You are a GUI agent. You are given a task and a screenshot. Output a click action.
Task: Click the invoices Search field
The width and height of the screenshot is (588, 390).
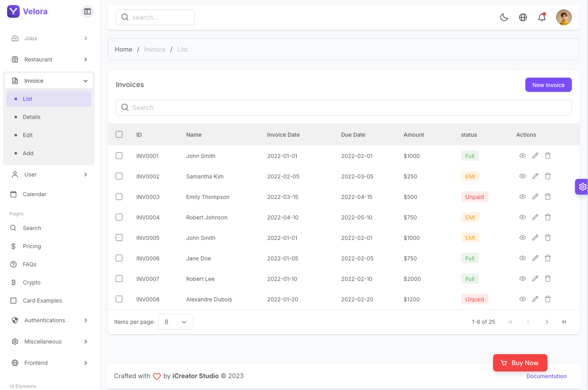pyautogui.click(x=344, y=108)
